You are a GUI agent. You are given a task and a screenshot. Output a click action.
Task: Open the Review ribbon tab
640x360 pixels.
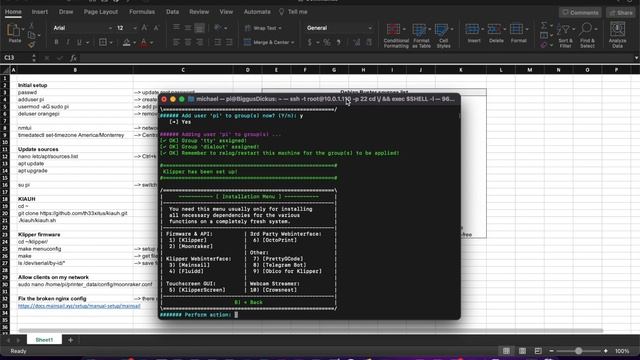pos(199,12)
